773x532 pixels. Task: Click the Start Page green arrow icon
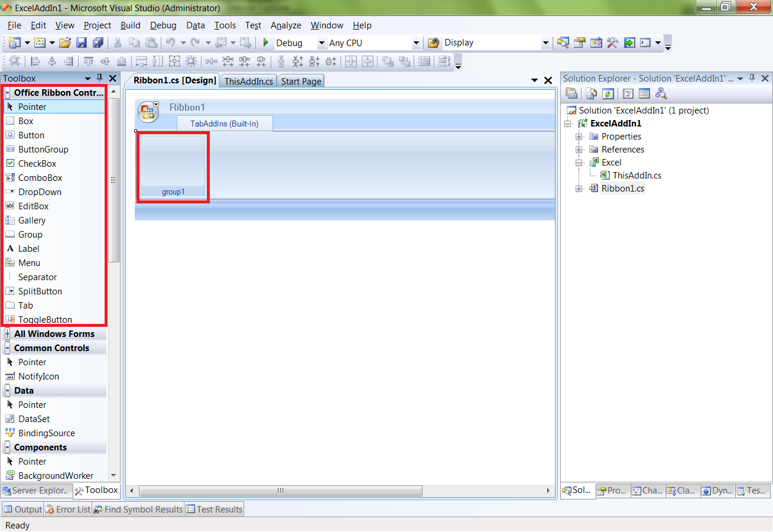tap(629, 43)
